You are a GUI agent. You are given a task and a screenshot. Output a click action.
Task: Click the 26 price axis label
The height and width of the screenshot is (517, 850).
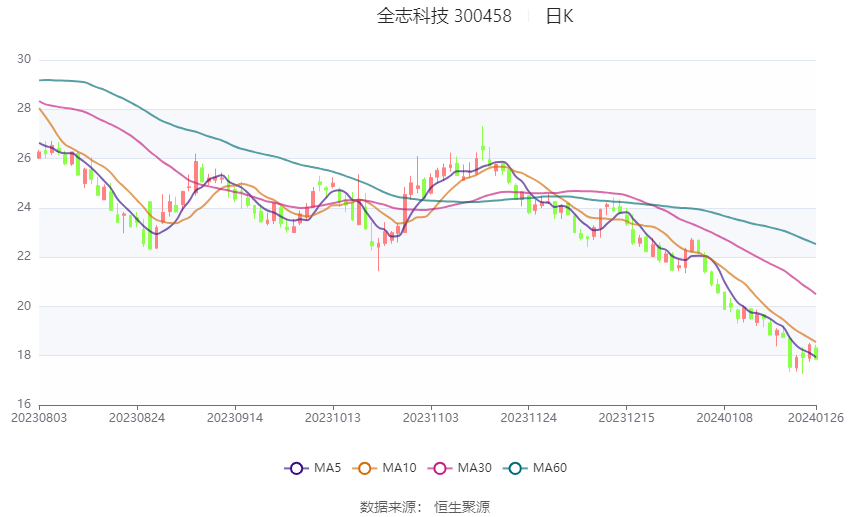24,158
